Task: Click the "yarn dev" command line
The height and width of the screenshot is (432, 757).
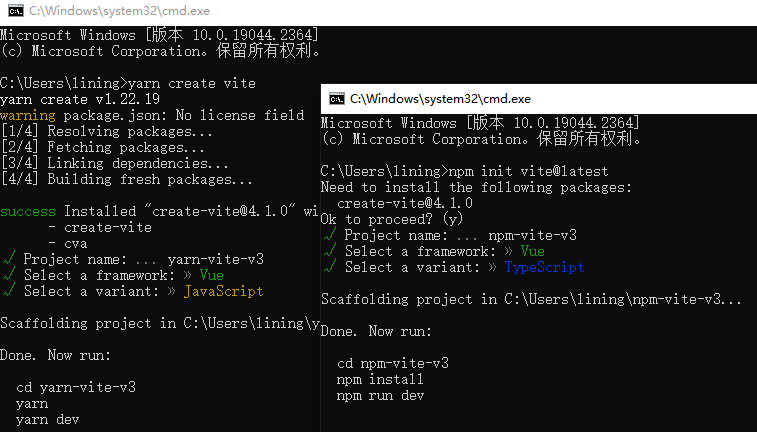Action: click(x=48, y=419)
